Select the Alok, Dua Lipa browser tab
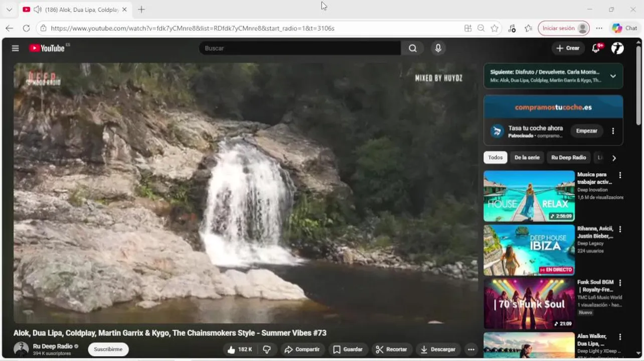 click(x=75, y=10)
